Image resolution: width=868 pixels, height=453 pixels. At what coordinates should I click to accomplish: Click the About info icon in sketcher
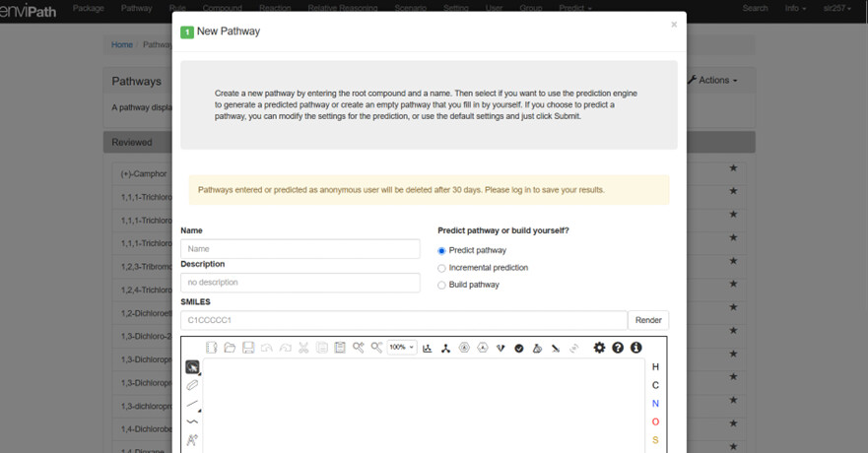click(x=636, y=348)
